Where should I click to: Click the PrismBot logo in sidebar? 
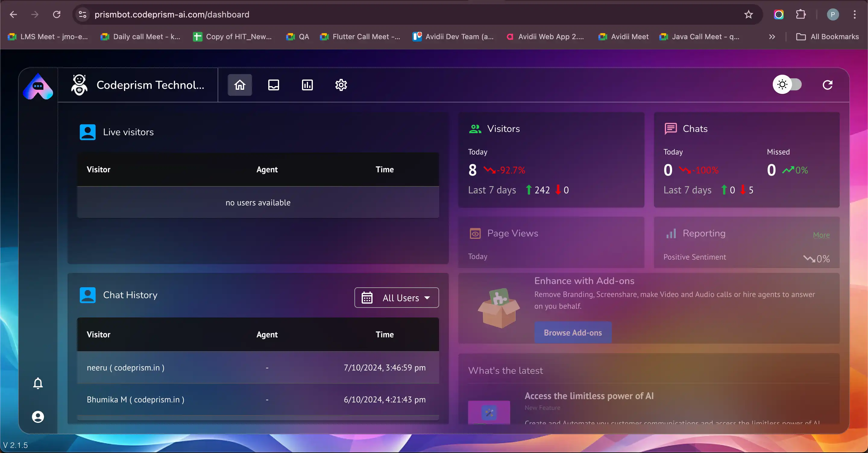tap(38, 86)
